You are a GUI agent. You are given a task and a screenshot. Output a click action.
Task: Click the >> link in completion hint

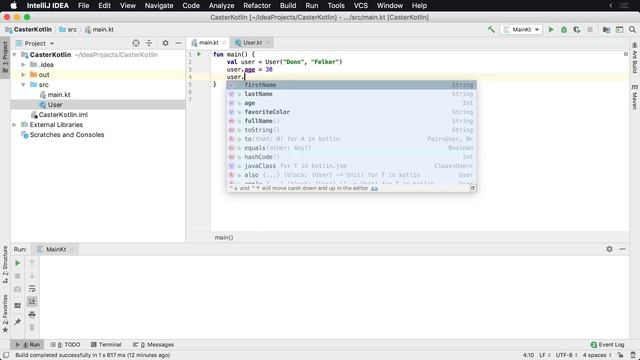point(374,188)
